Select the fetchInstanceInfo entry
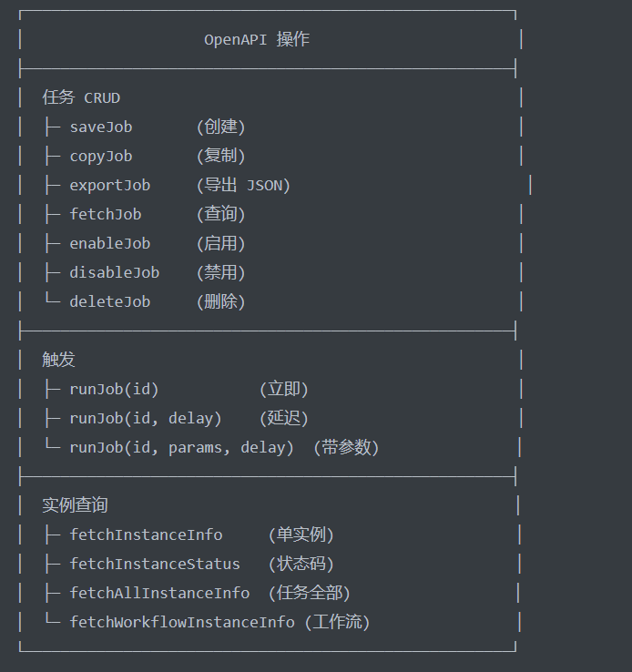This screenshot has width=632, height=672. tap(146, 535)
